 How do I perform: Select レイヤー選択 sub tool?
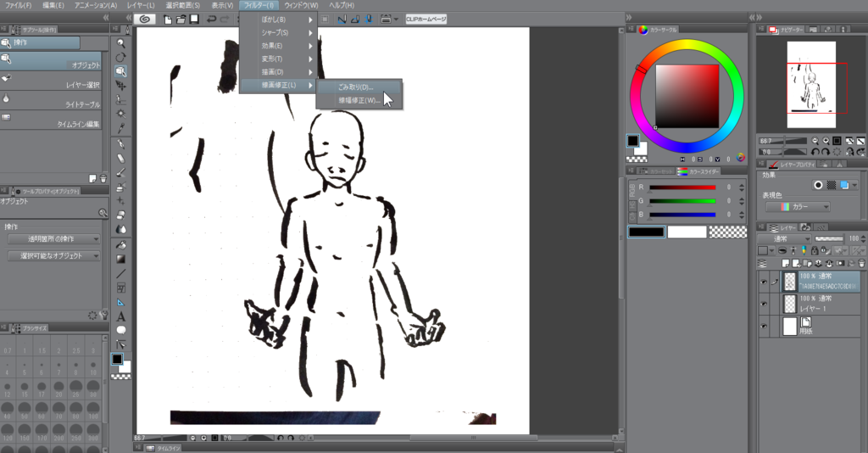click(x=51, y=81)
